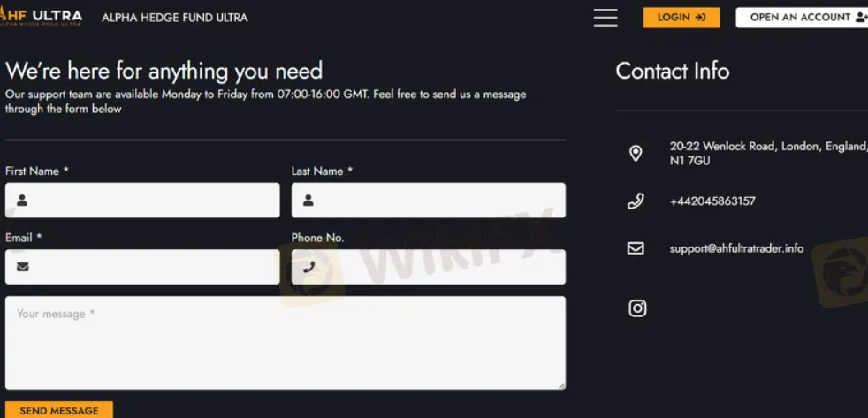Viewport: 868px width, 418px height.
Task: Open the Instagram social icon
Action: tap(637, 308)
